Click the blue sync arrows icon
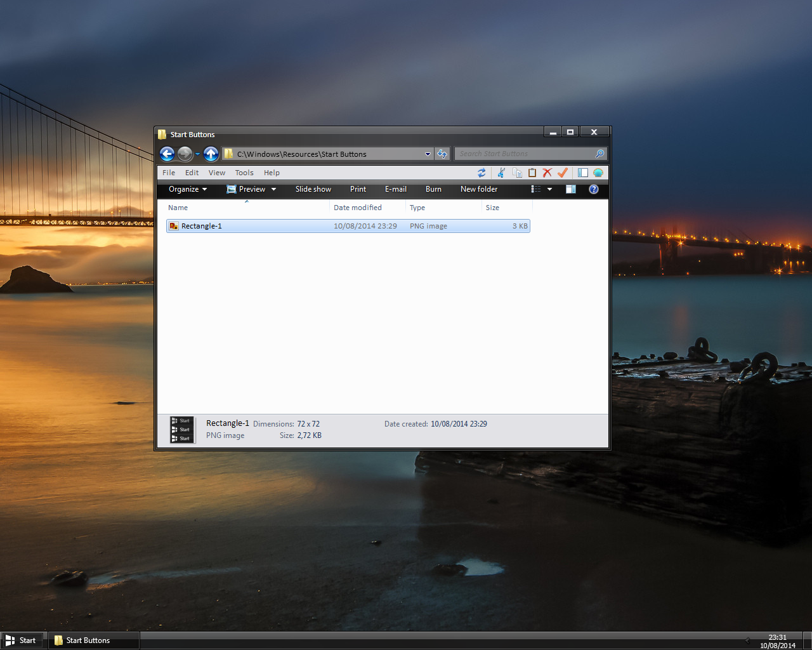 tap(481, 173)
